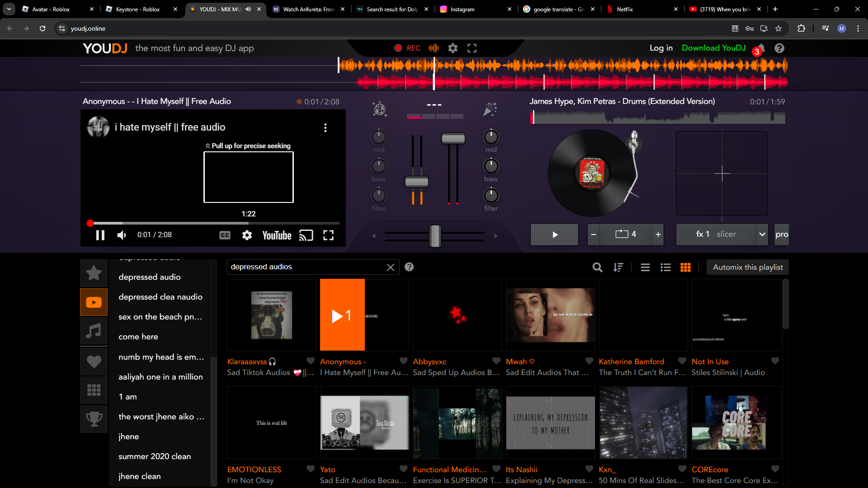Viewport: 868px width, 488px height.
Task: Open the trophy sidebar tab
Action: [x=94, y=419]
